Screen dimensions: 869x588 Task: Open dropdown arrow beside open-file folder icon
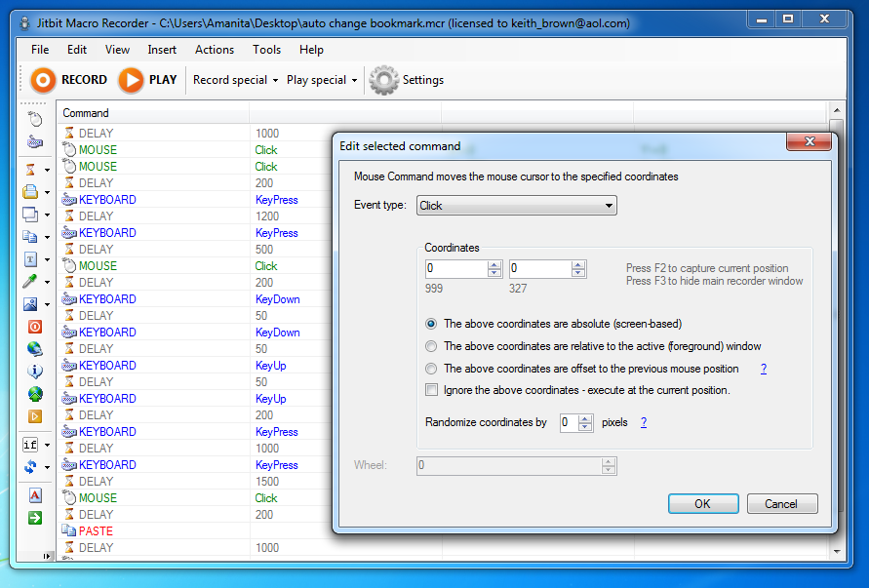pyautogui.click(x=47, y=192)
